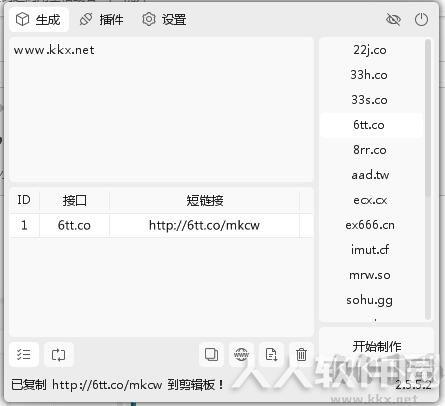Open the 插件 tab

pos(102,19)
